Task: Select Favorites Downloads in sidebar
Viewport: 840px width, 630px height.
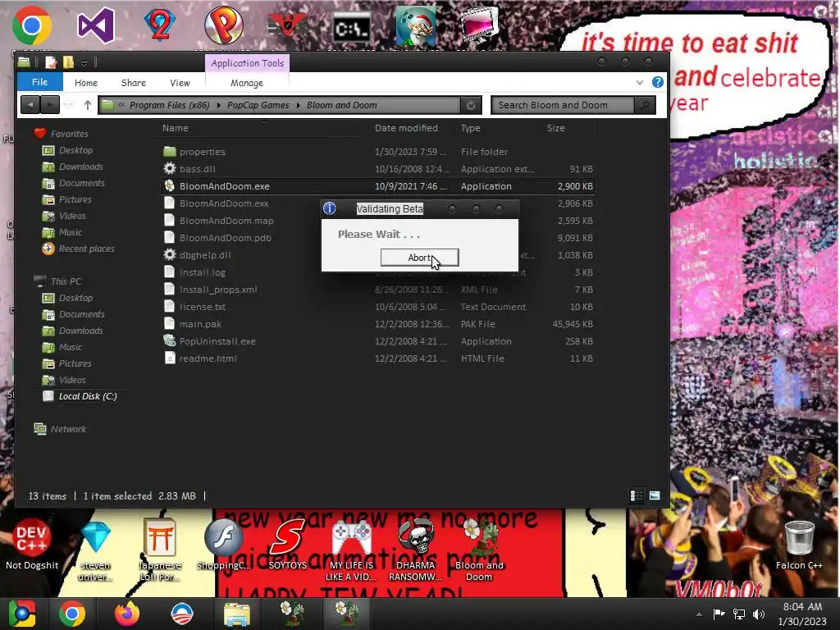Action: 81,167
